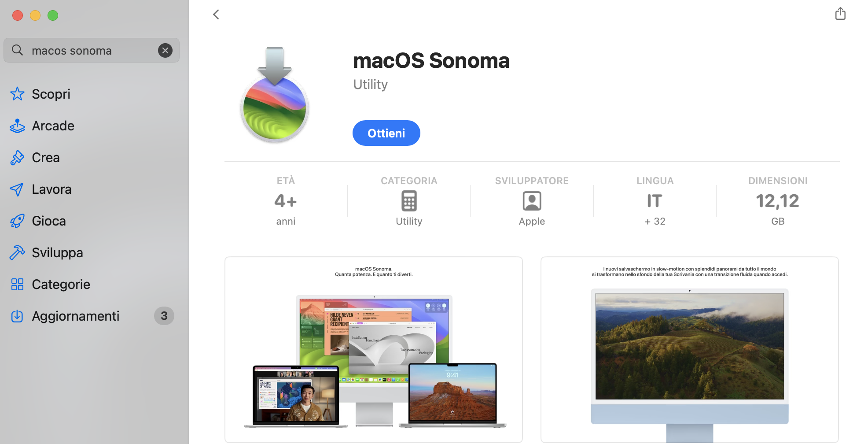Viewport: 868px width, 444px height.
Task: Clear the search field text
Action: (x=165, y=51)
